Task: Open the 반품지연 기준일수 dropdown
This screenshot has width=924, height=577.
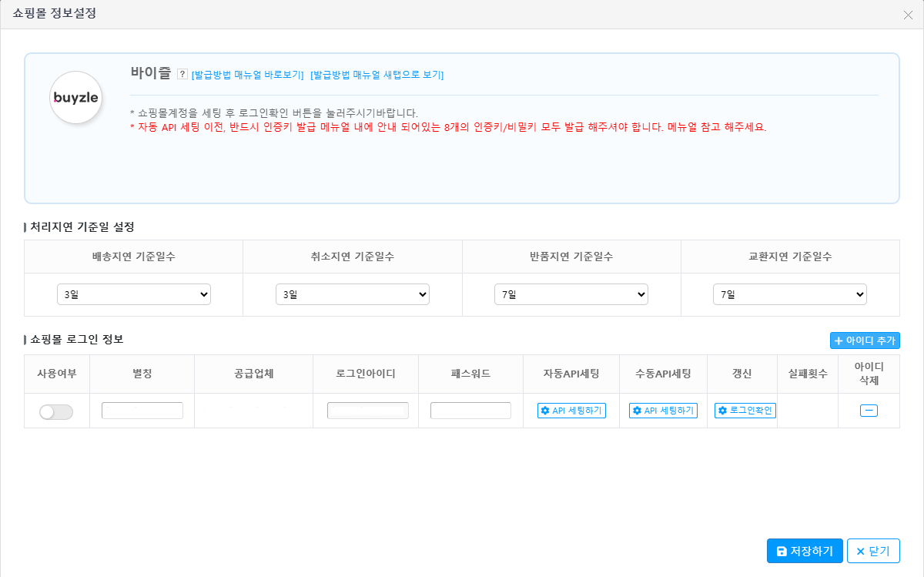Action: tap(571, 294)
